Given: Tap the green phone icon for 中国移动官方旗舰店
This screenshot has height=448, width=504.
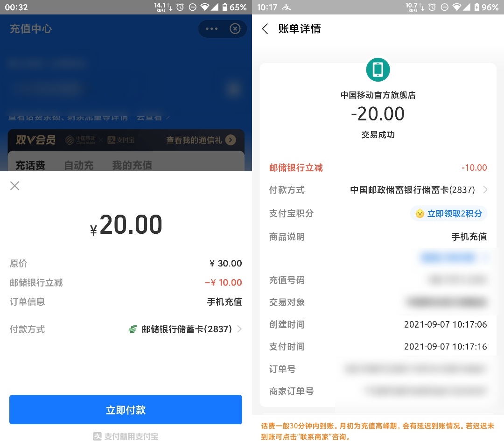Looking at the screenshot, I should 378,70.
